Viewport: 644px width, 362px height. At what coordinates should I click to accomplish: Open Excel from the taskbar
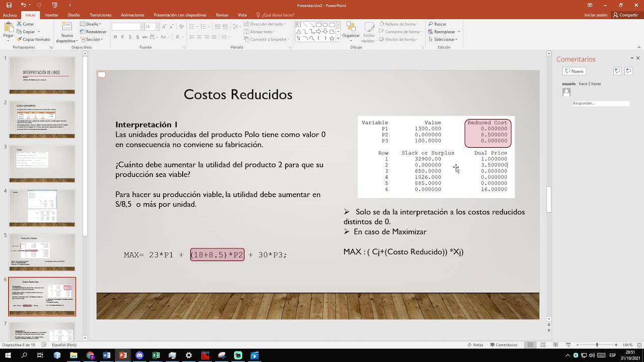[156, 355]
